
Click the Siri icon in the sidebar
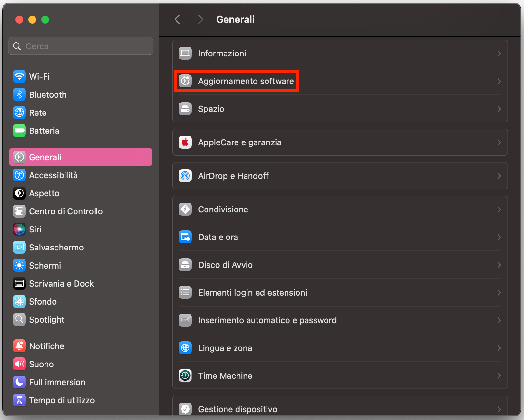tap(19, 229)
